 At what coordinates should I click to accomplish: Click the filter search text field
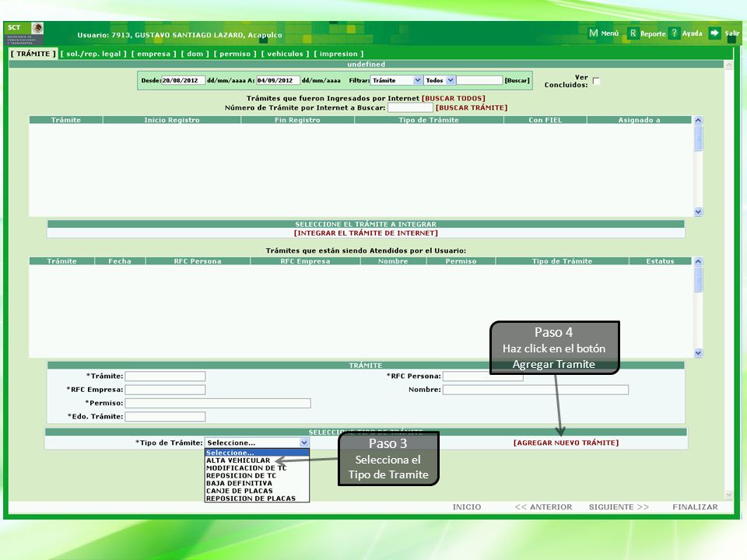[x=479, y=80]
